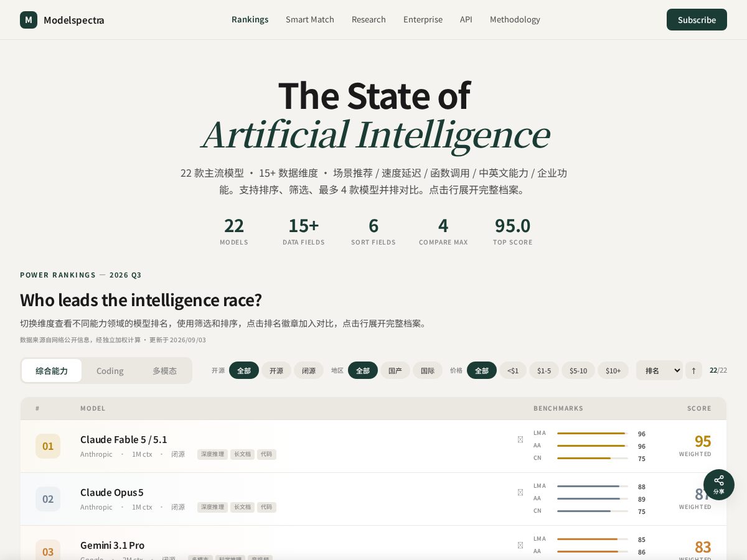Click the 95.0 TOP SCORE statistic

513,231
